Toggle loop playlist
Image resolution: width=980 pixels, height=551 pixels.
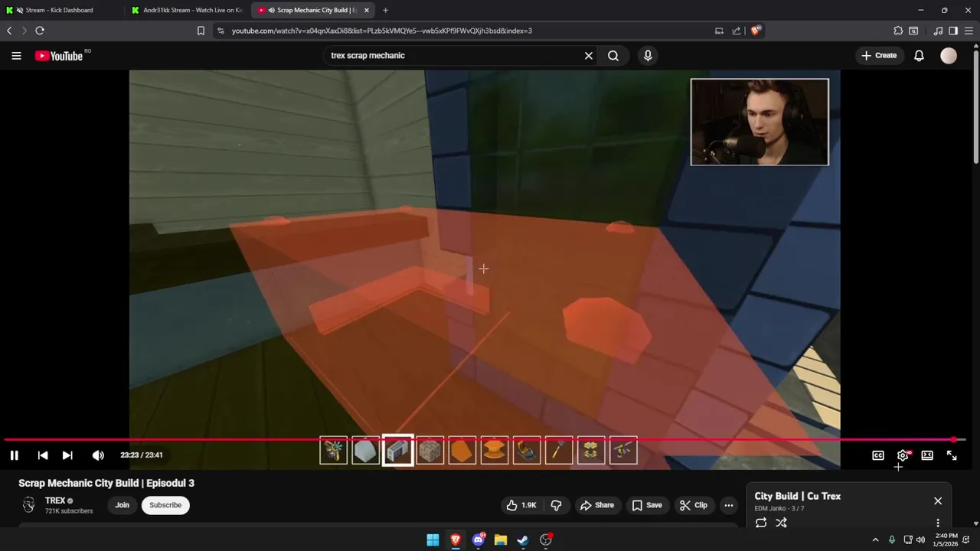tap(761, 523)
